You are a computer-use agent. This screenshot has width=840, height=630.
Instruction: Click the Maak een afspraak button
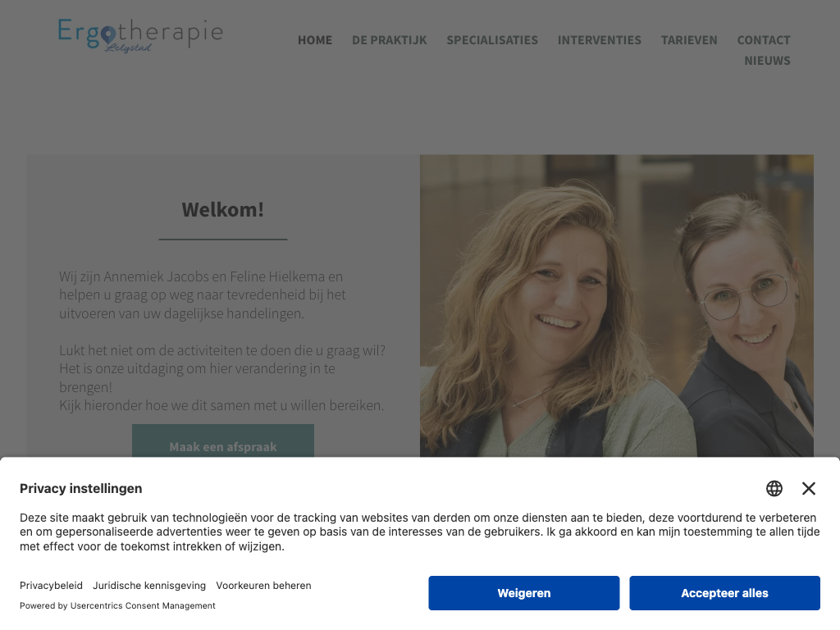(x=223, y=441)
